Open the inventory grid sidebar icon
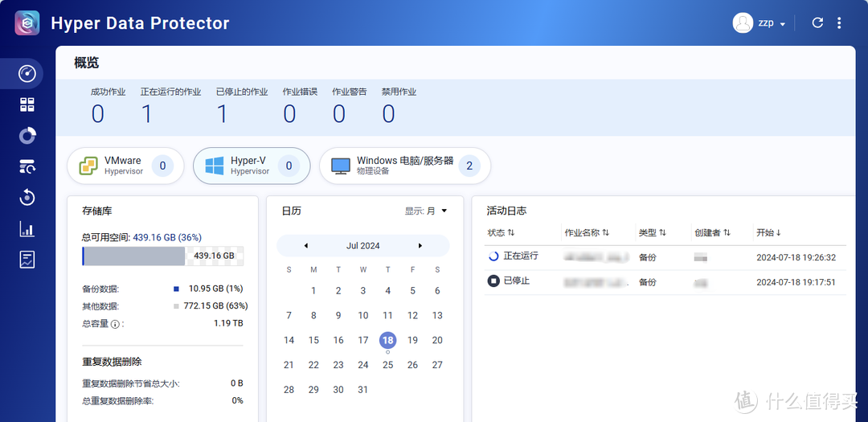Viewport: 868px width, 422px height. [27, 104]
